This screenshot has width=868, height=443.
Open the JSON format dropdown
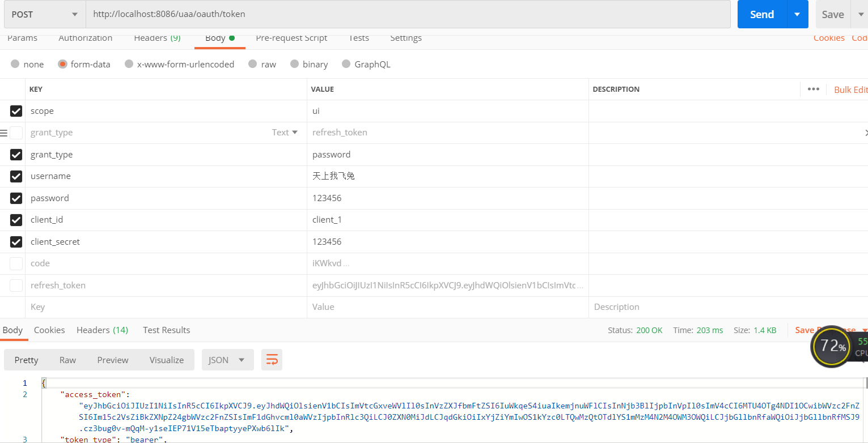coord(227,360)
